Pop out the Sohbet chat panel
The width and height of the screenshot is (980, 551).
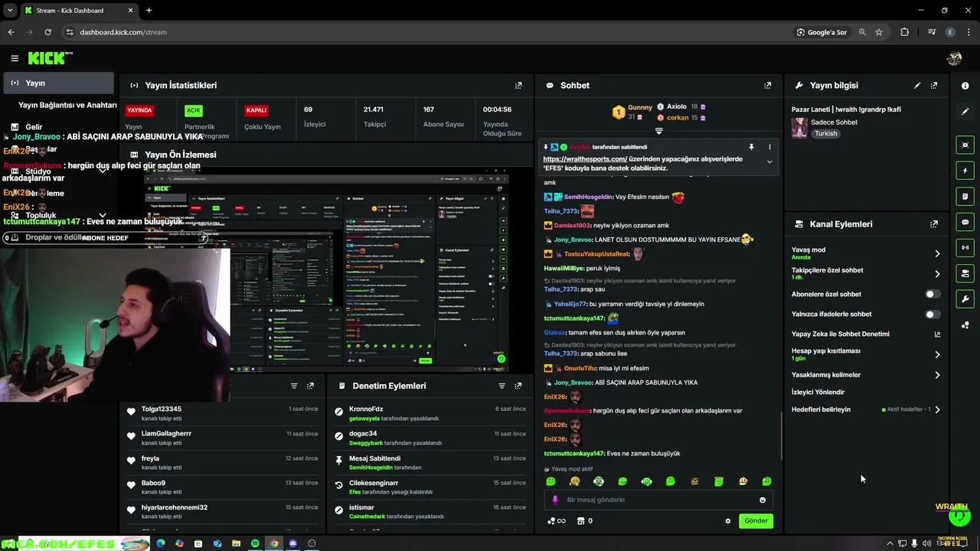768,86
